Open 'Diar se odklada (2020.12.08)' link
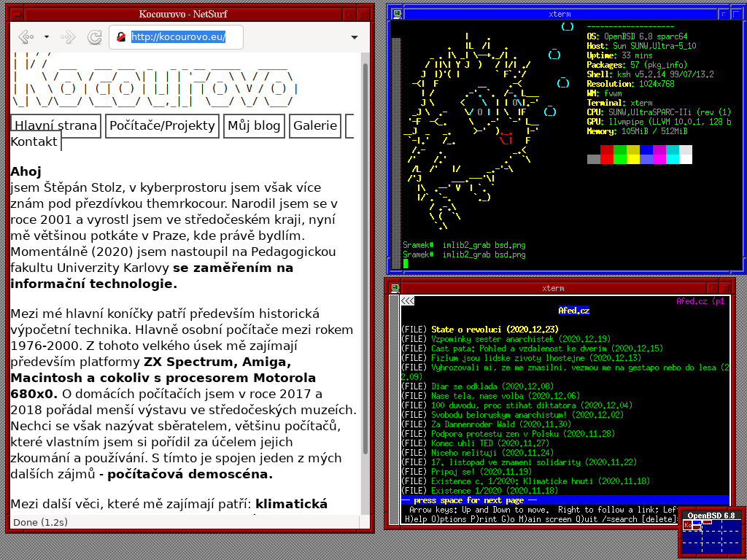This screenshot has height=560, width=747. 492,386
